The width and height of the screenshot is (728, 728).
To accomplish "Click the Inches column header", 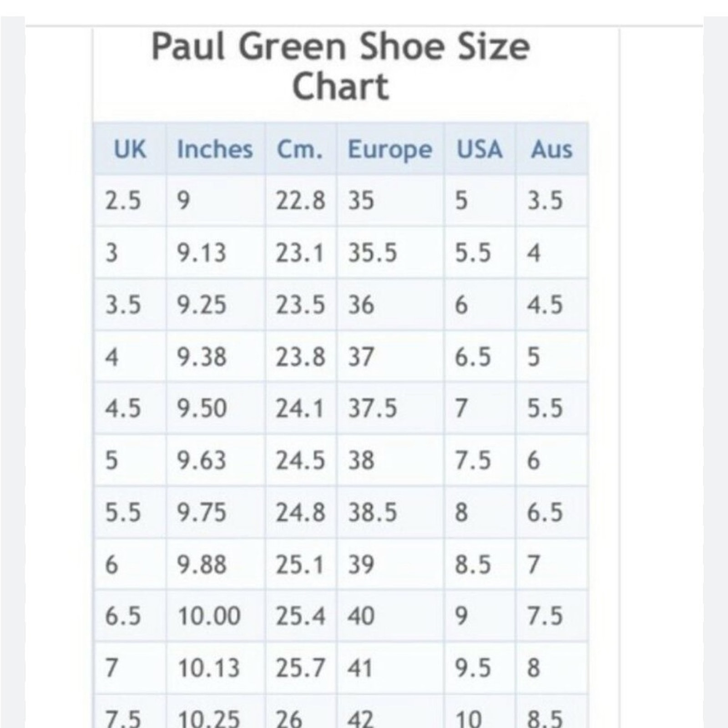I will (215, 149).
